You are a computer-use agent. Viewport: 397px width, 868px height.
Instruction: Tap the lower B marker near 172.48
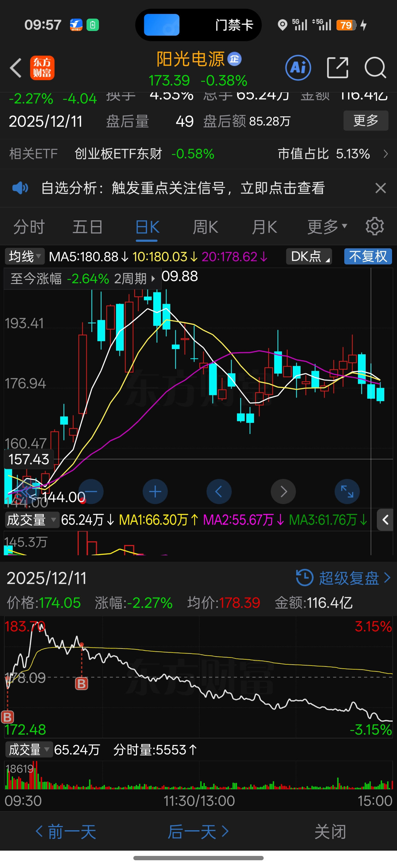[x=7, y=717]
